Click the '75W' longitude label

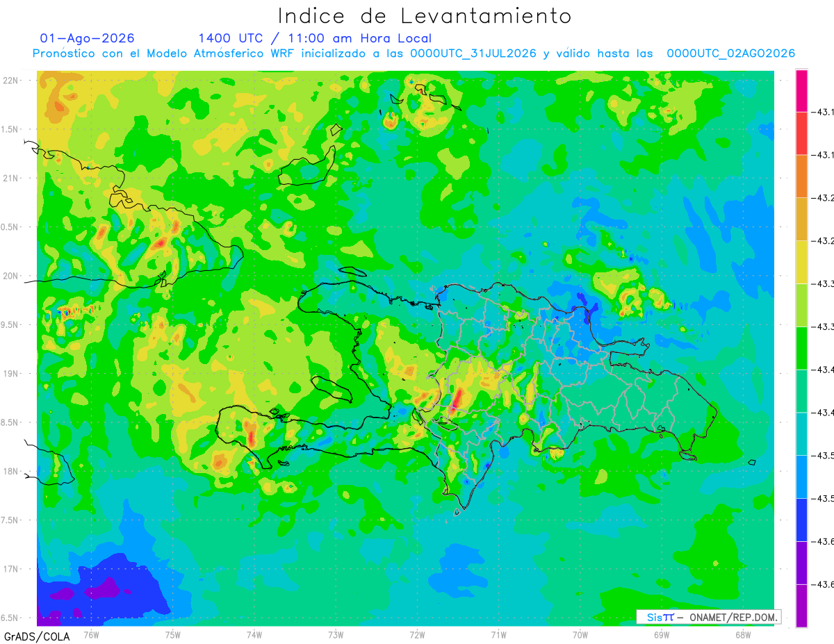tap(173, 634)
